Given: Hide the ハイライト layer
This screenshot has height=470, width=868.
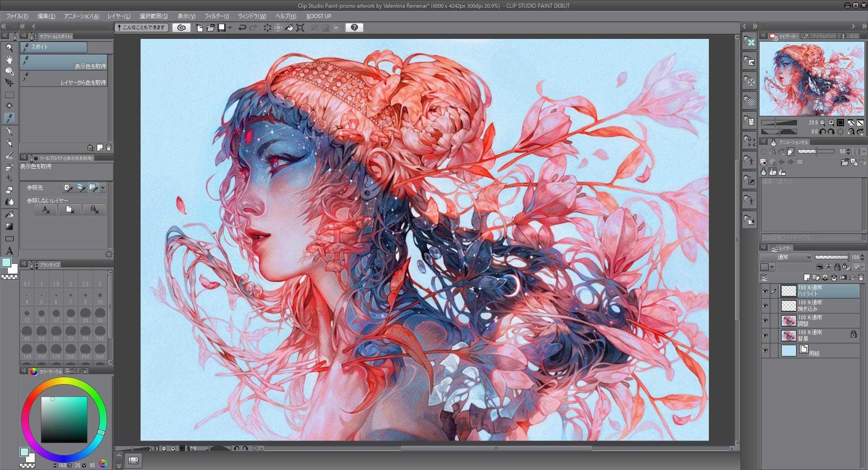Looking at the screenshot, I should coord(765,291).
